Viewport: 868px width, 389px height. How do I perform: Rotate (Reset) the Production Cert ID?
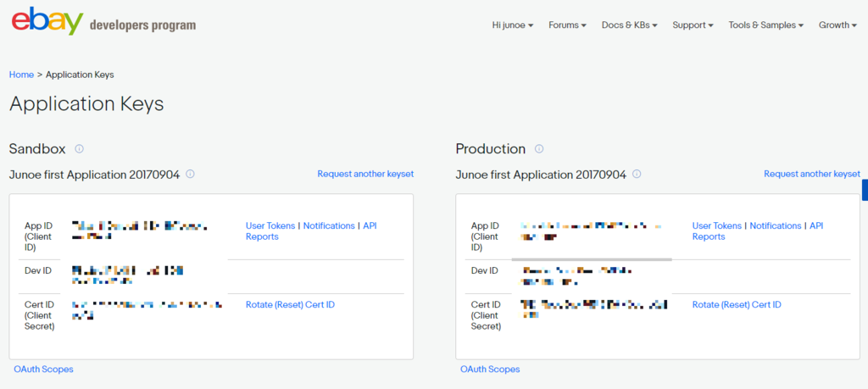(737, 305)
